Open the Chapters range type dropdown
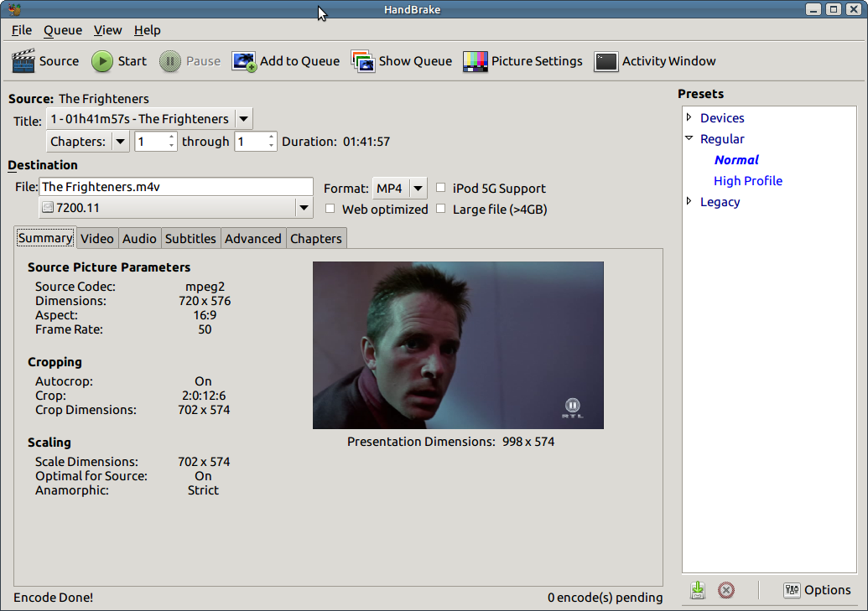Screen dimensions: 868x611 pyautogui.click(x=120, y=142)
